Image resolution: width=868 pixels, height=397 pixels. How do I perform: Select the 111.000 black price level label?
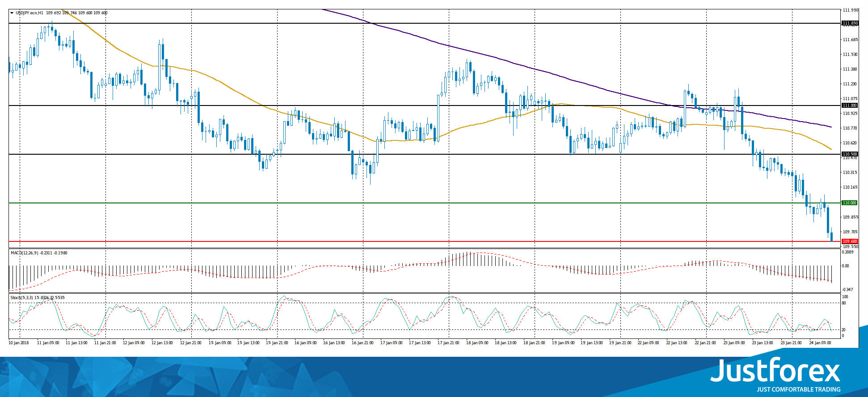pos(850,106)
